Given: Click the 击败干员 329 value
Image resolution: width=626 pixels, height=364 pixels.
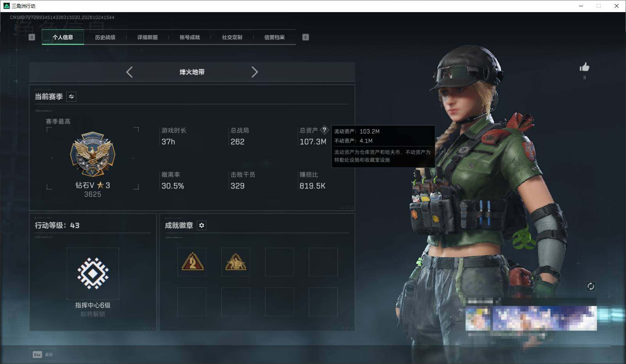Looking at the screenshot, I should (x=238, y=186).
